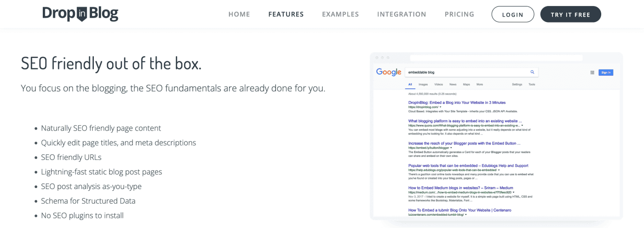Image resolution: width=644 pixels, height=240 pixels.
Task: Switch to the News results tab
Action: click(453, 85)
